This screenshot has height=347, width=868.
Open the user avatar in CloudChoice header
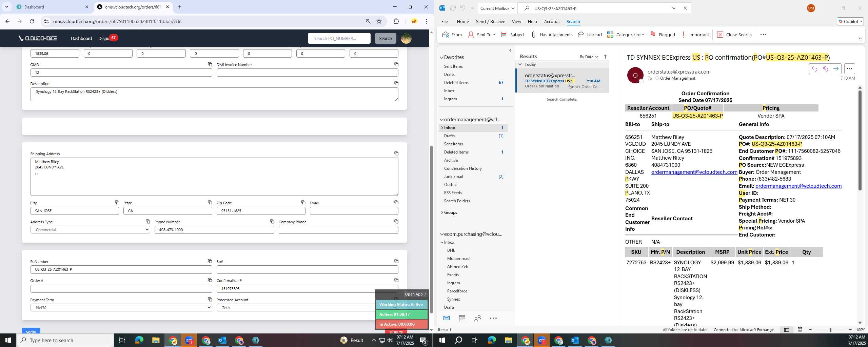pyautogui.click(x=406, y=38)
